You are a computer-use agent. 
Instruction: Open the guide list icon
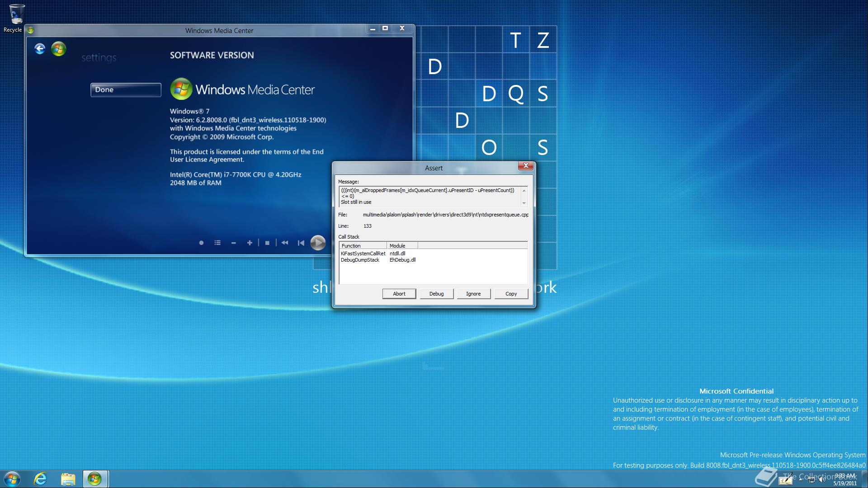tap(217, 243)
